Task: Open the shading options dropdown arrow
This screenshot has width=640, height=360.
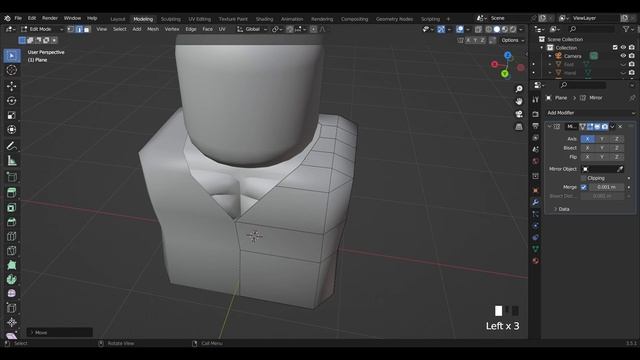Action: tap(521, 29)
